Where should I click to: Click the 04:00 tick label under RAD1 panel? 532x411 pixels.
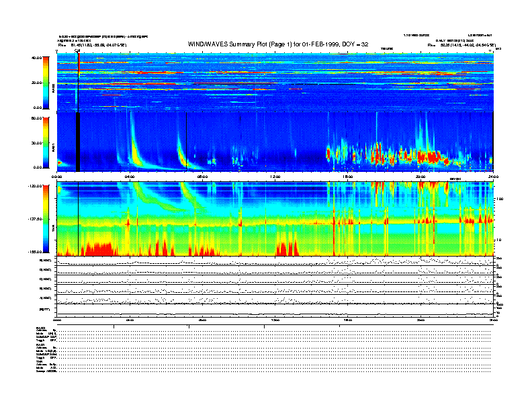130,177
